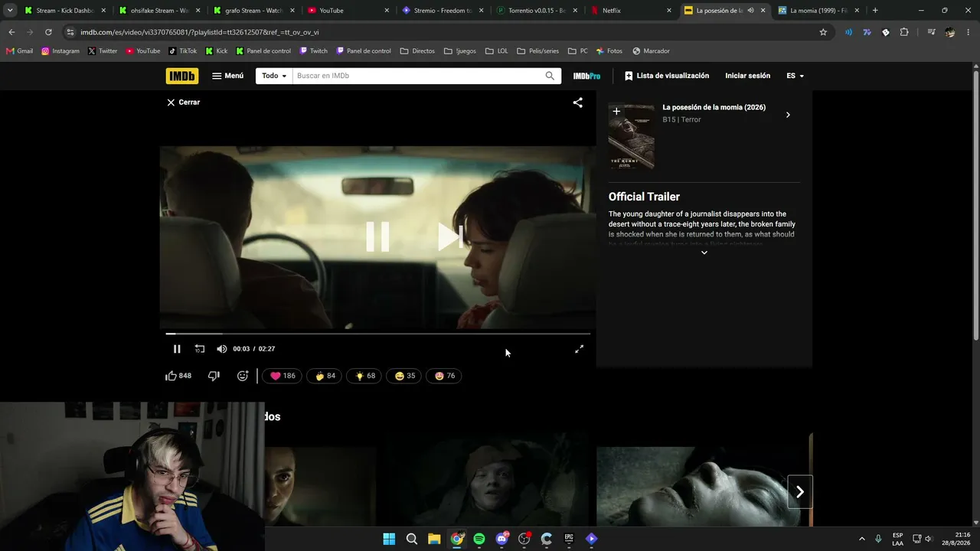The image size is (980, 551).
Task: Enter fullscreen video mode
Action: (580, 349)
